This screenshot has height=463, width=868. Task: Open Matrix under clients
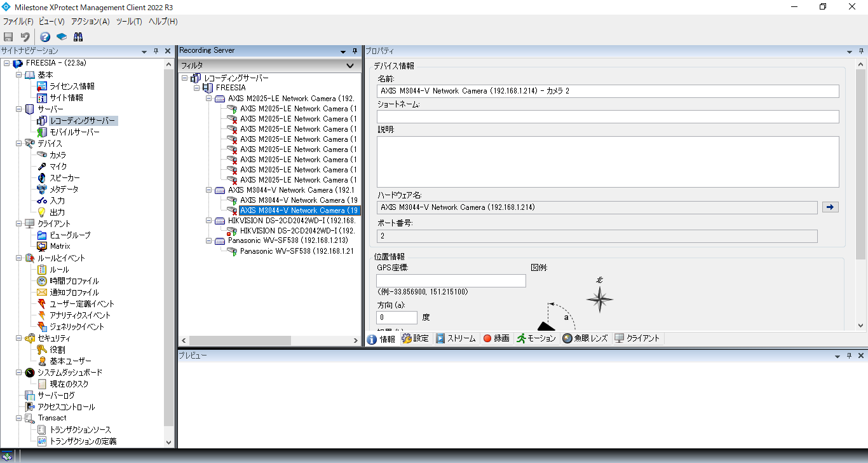click(60, 246)
